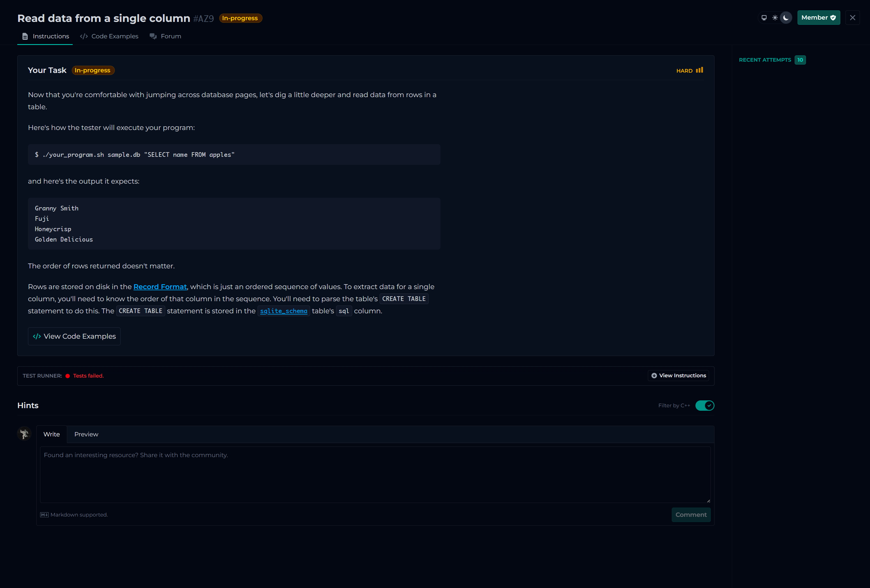Expand View Instructions in test runner

678,376
